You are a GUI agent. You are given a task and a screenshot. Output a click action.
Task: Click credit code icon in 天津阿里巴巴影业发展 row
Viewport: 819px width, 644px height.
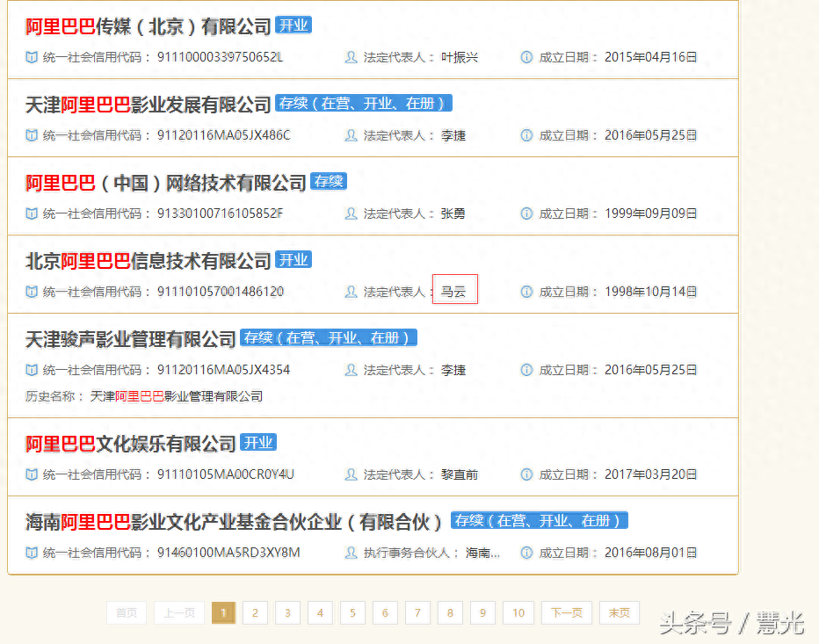(x=32, y=135)
